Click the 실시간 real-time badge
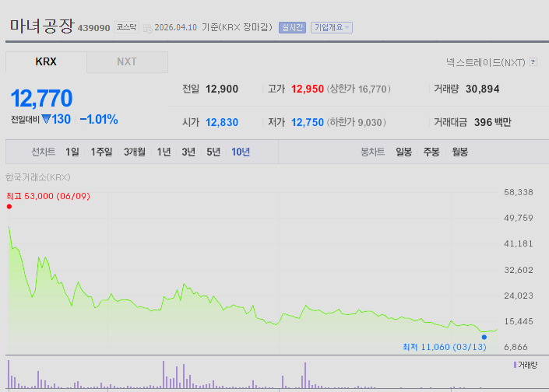549x392 pixels. pyautogui.click(x=292, y=27)
